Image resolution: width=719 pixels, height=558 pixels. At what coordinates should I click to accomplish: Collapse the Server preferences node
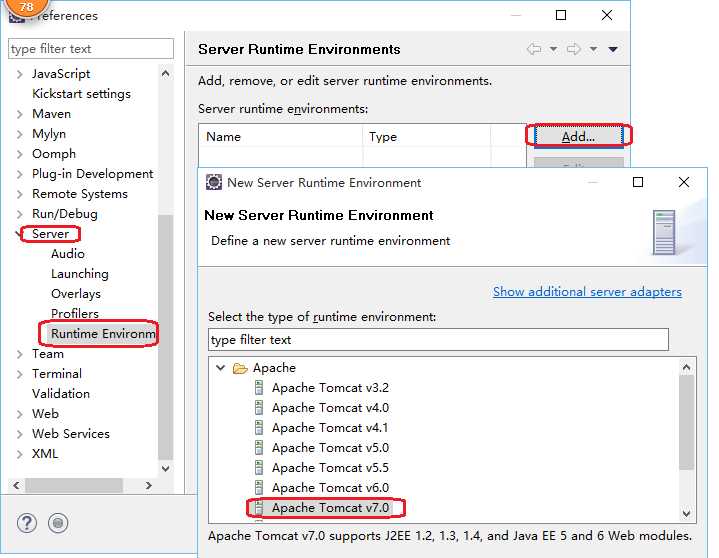click(20, 234)
